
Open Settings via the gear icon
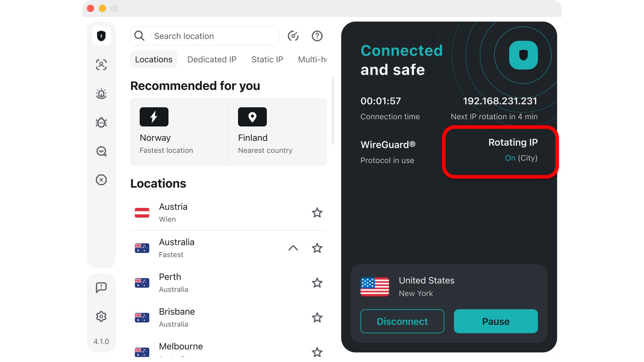click(101, 316)
